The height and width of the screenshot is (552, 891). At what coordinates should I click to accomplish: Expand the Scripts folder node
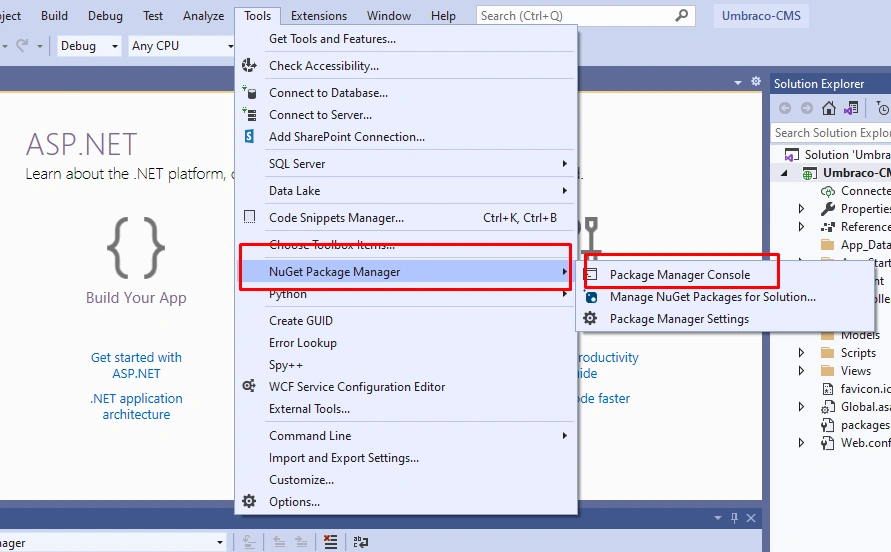coord(801,352)
